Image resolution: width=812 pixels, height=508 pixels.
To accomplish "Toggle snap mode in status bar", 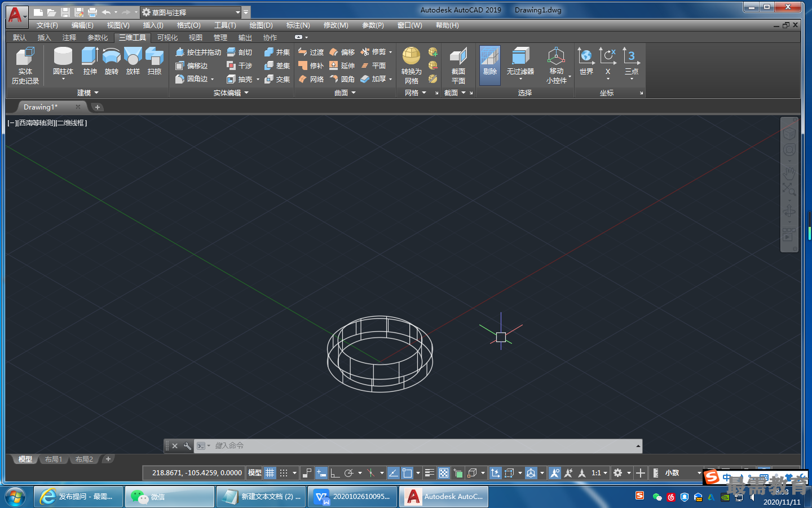I will (x=284, y=473).
